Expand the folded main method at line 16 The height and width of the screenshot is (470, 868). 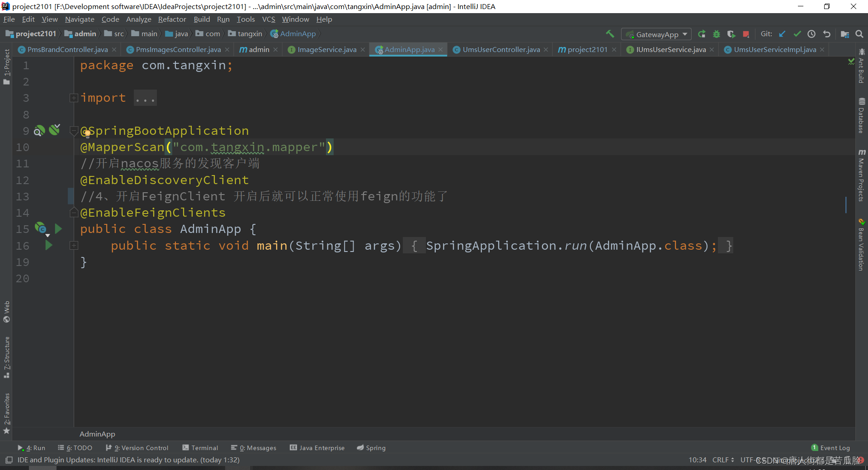[x=74, y=245]
